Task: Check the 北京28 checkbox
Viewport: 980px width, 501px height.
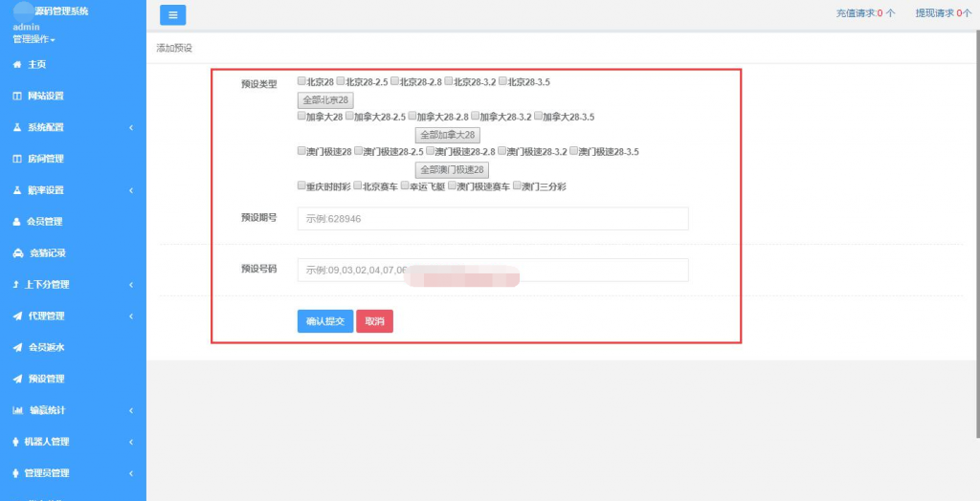Action: point(301,80)
